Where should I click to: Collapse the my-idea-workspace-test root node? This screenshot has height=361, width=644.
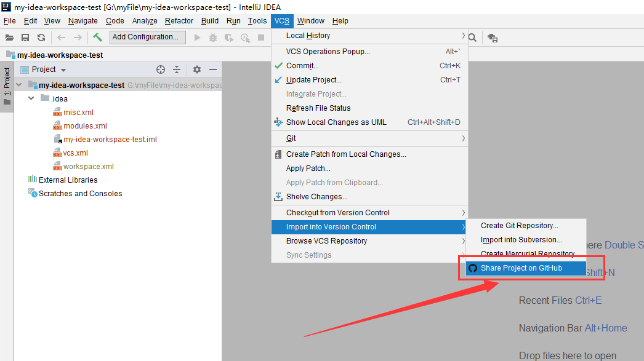tap(19, 85)
